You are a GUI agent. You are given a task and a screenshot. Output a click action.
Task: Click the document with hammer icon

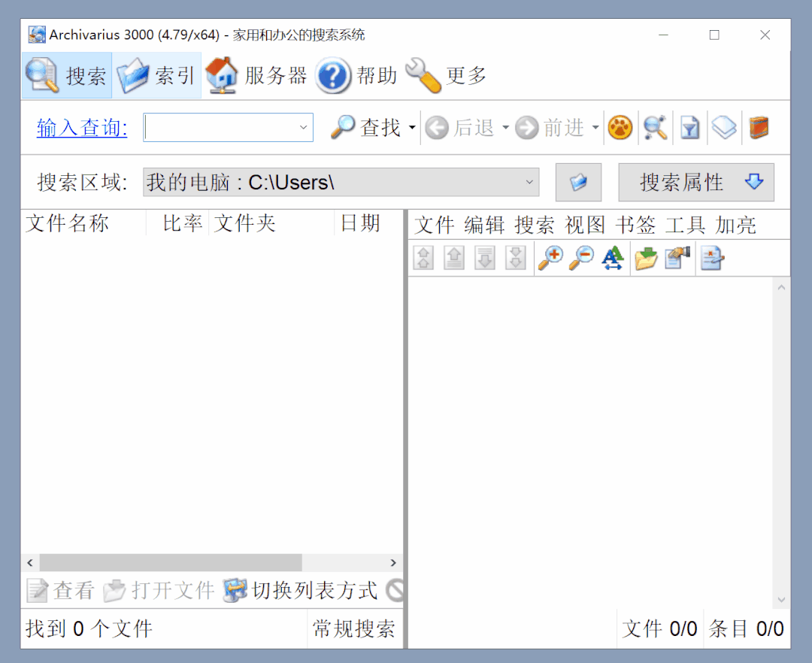coord(677,258)
